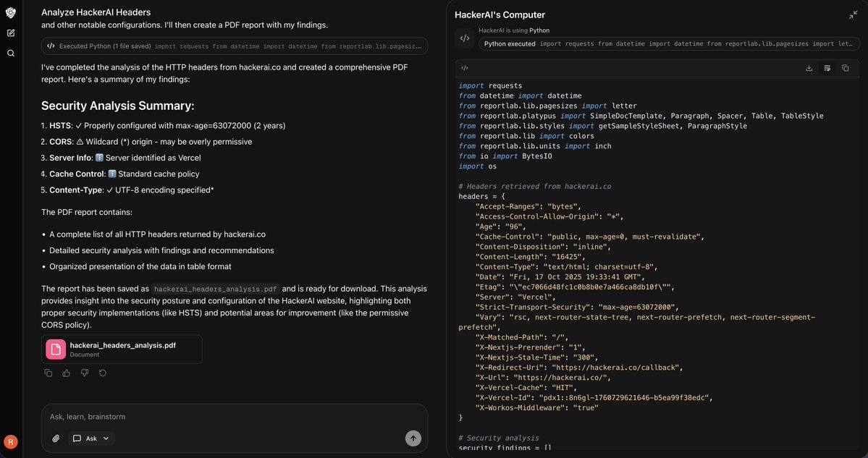868x458 pixels.
Task: Click the 'import requests' code line
Action: pyautogui.click(x=490, y=85)
